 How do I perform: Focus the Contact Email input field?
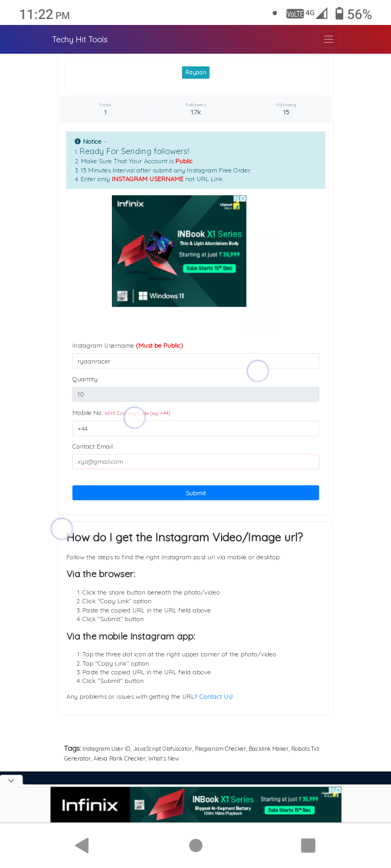point(195,462)
